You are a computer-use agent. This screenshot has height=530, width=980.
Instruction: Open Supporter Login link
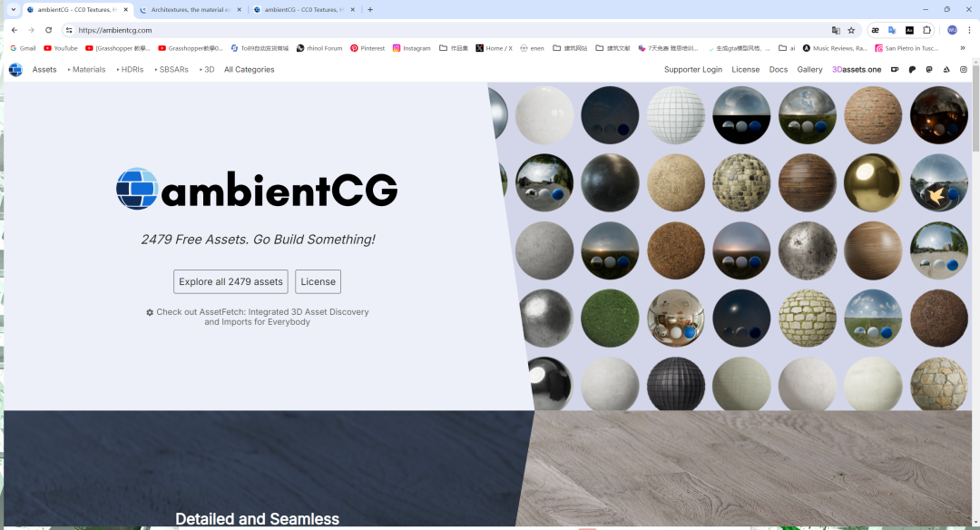point(693,69)
